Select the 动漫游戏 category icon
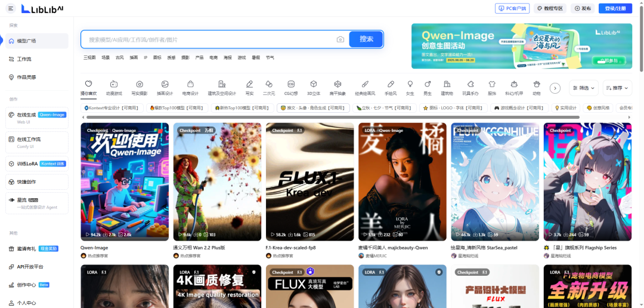Viewport: 644px width, 308px height. (x=114, y=84)
